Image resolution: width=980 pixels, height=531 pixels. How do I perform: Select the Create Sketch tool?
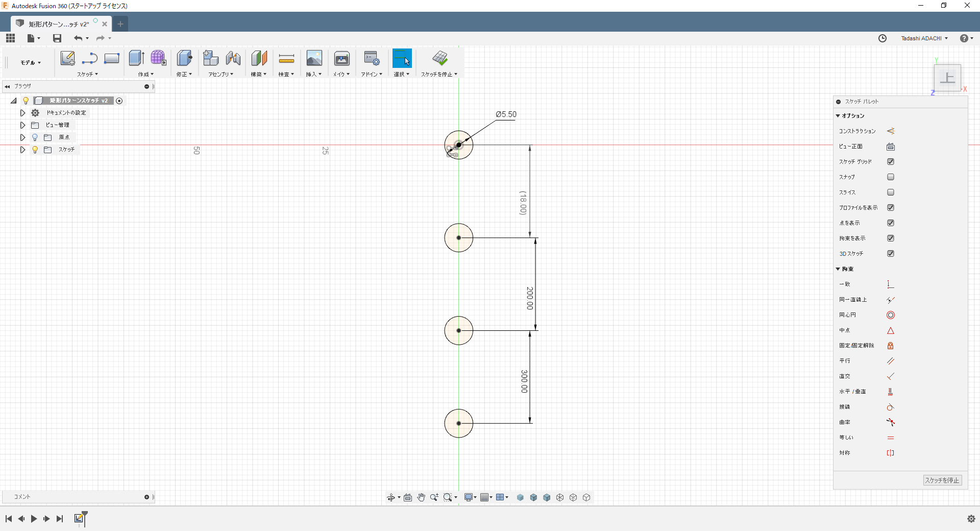67,58
